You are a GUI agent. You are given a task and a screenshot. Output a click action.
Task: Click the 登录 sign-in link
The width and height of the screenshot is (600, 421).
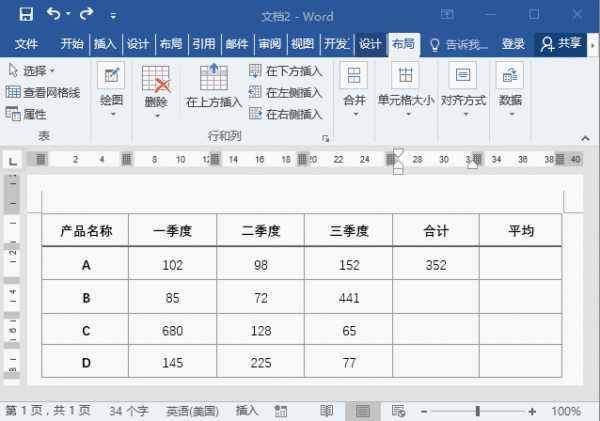pos(513,44)
